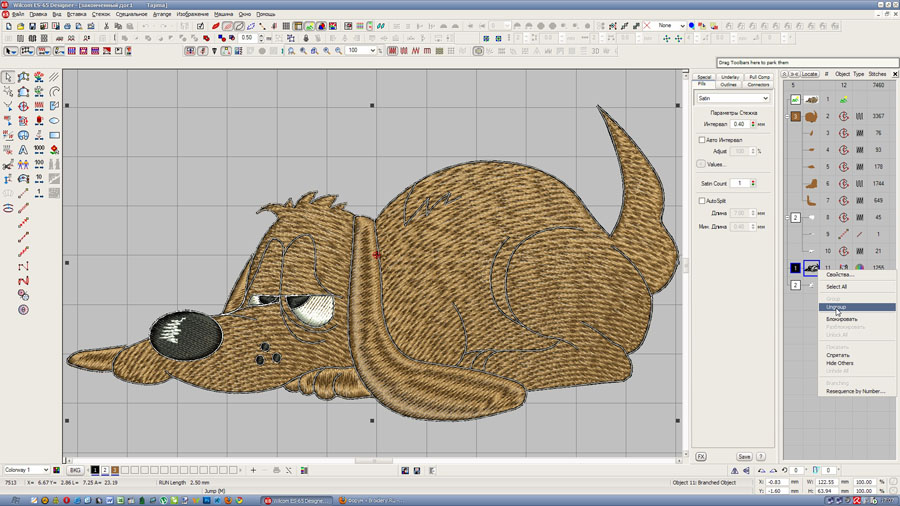Click the FX button at panel bottom
This screenshot has height=506, width=900.
(x=701, y=457)
